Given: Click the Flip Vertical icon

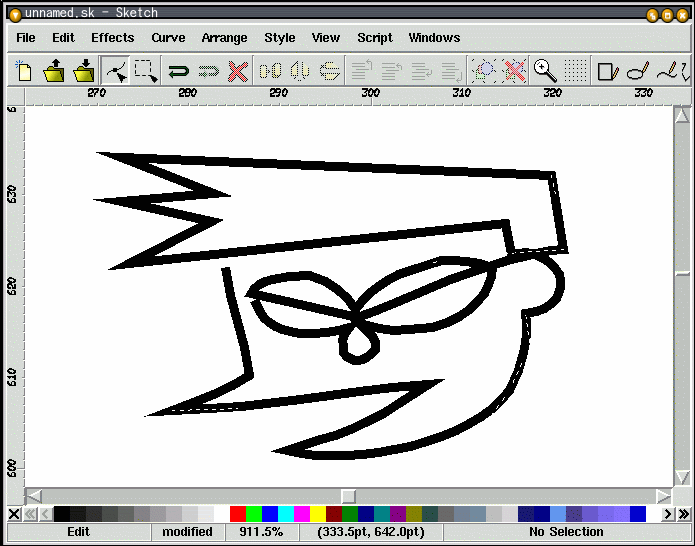Looking at the screenshot, I should (329, 71).
